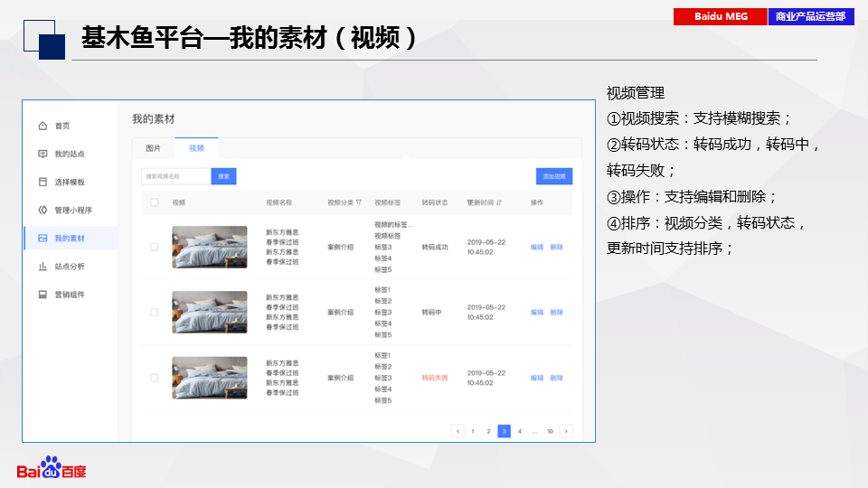Image resolution: width=868 pixels, height=488 pixels.
Task: Check the 转码失败 row checkbox
Action: coord(155,378)
